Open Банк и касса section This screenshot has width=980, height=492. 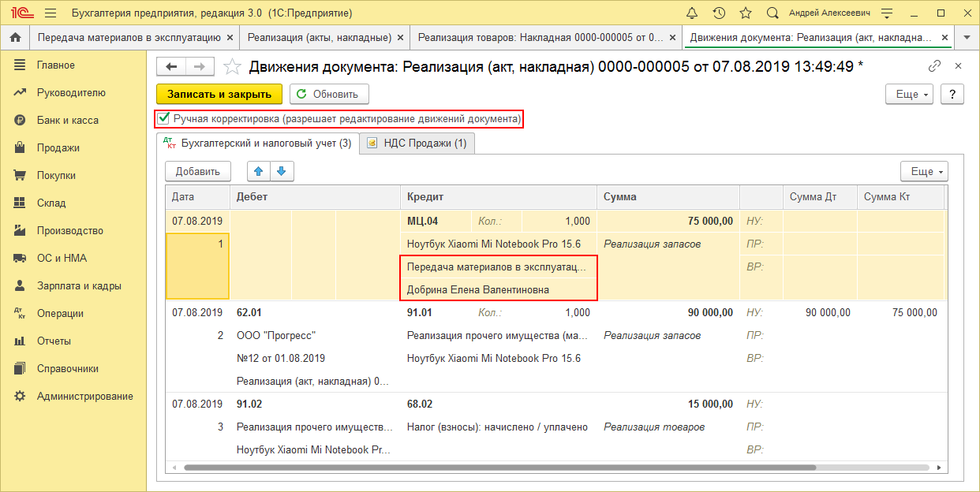point(67,120)
